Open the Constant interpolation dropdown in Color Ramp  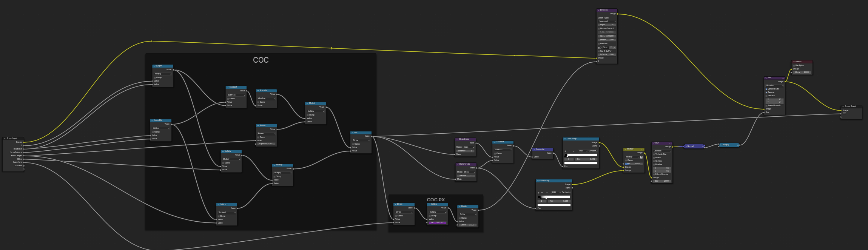pyautogui.click(x=593, y=151)
